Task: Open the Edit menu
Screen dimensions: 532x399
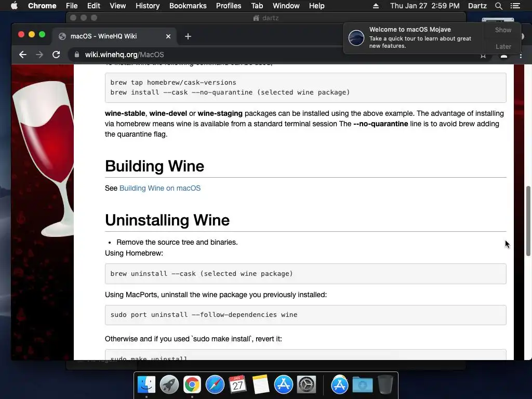Action: pyautogui.click(x=94, y=6)
